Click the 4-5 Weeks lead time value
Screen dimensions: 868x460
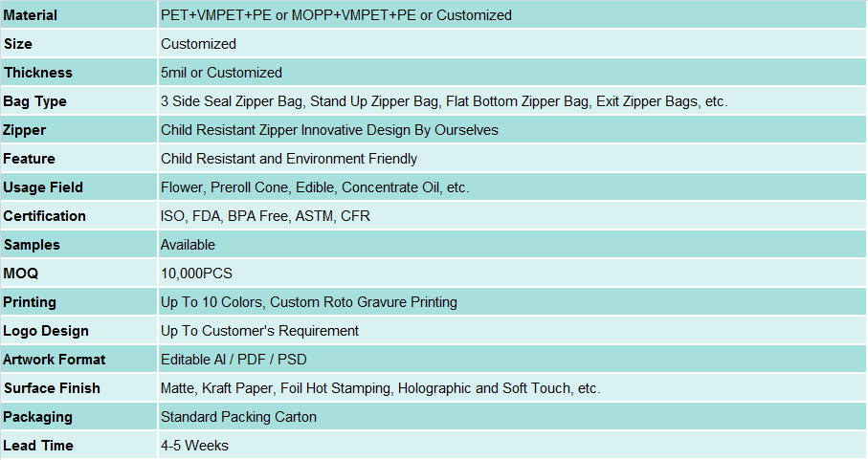tap(194, 446)
